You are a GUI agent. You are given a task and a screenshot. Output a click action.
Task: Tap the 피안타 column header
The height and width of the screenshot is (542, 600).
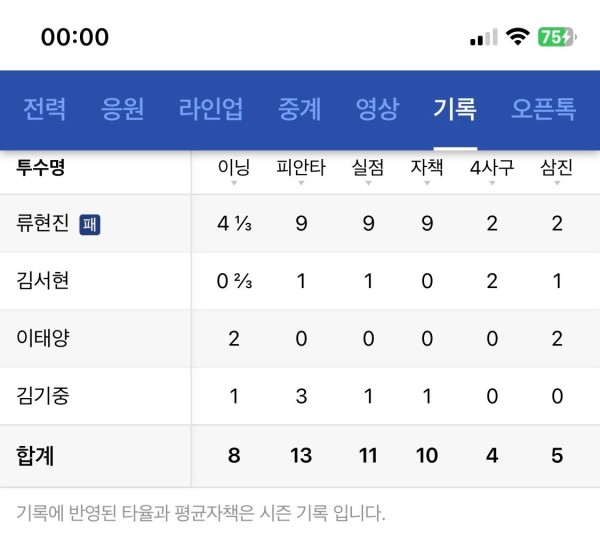click(x=301, y=168)
